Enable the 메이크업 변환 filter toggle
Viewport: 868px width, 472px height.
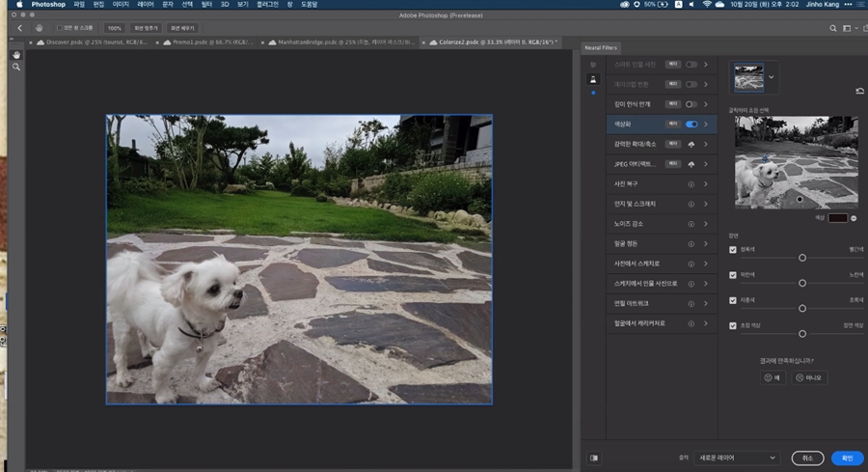click(x=691, y=84)
